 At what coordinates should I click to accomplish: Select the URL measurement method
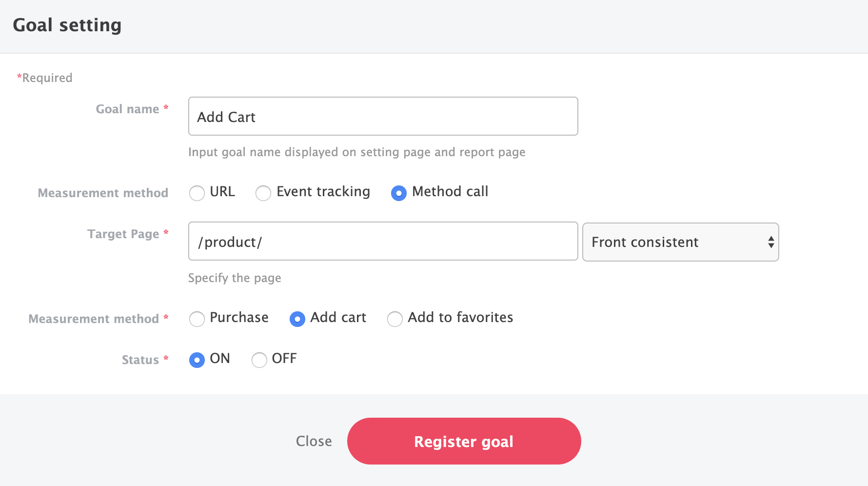click(x=197, y=193)
